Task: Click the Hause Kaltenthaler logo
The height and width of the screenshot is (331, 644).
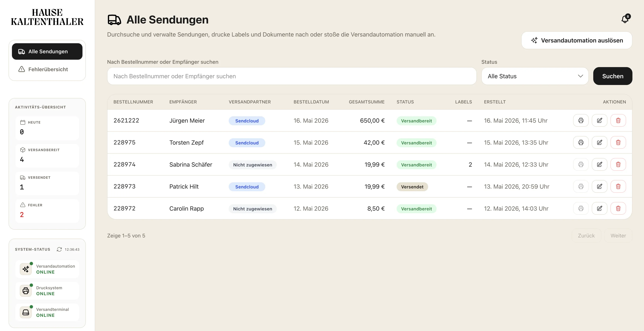Action: [47, 17]
